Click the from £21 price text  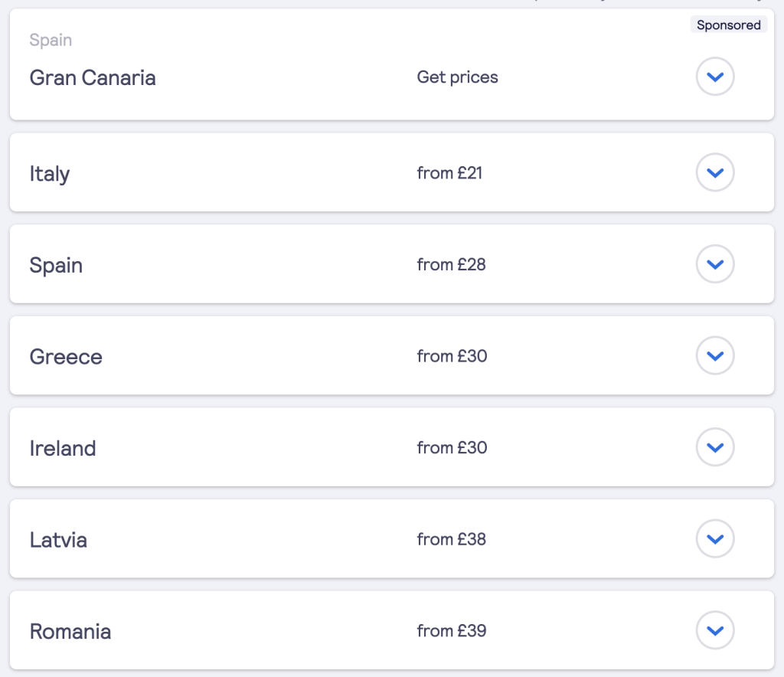tap(450, 173)
